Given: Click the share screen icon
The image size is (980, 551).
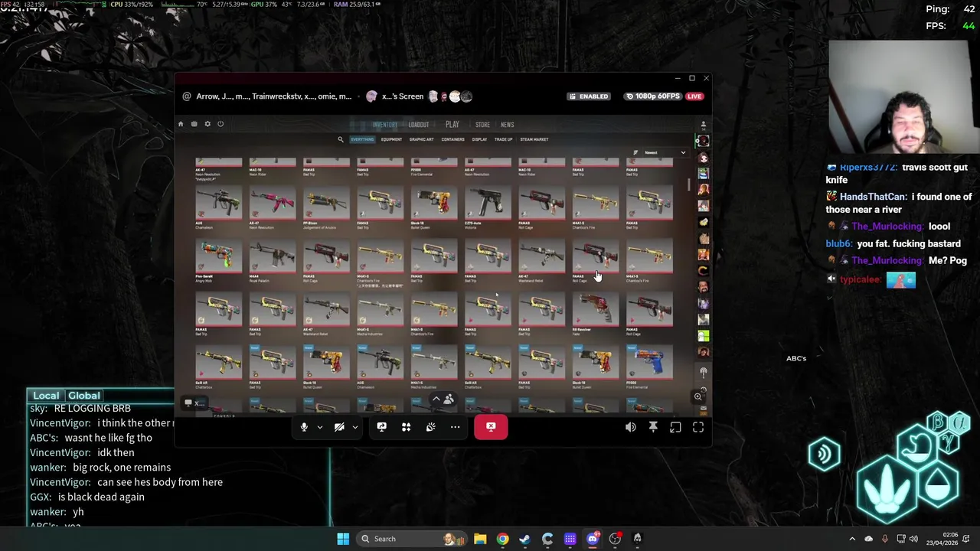Looking at the screenshot, I should (381, 427).
